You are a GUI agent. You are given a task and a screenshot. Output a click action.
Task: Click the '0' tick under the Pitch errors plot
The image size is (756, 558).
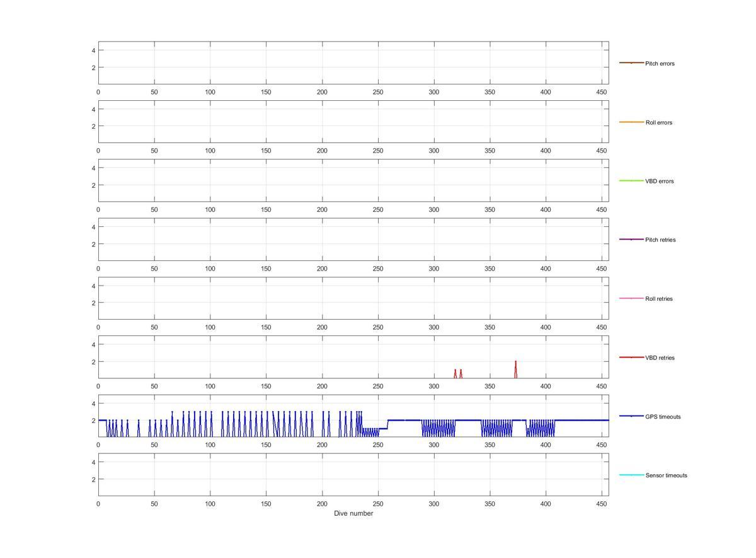click(98, 92)
